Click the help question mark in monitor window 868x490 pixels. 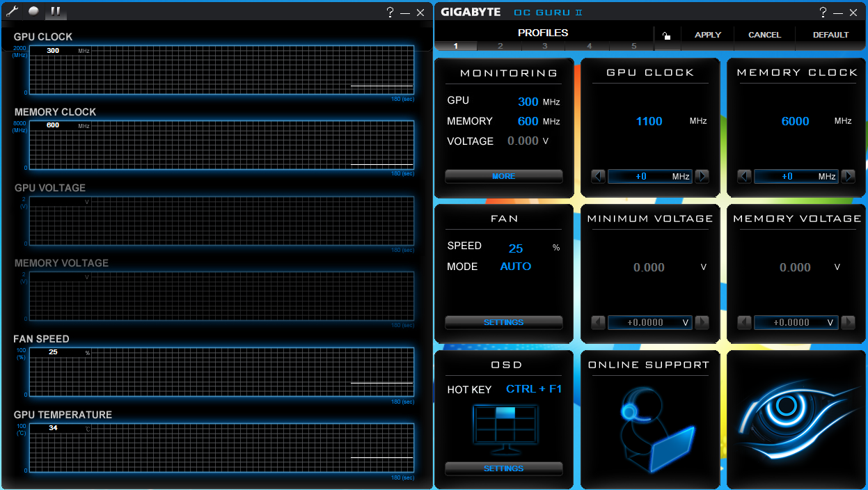click(390, 13)
